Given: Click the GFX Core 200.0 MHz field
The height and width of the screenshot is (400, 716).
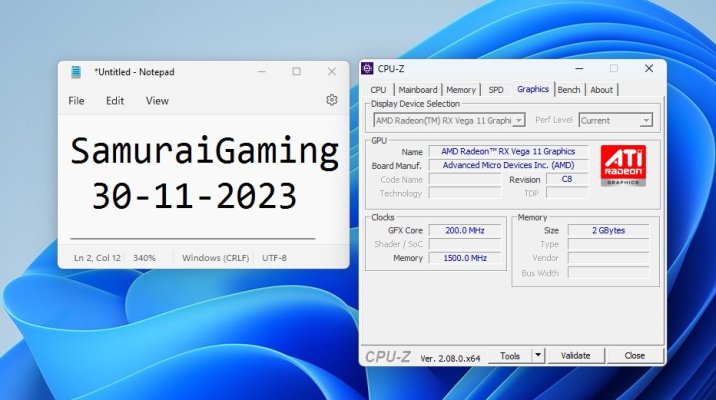Looking at the screenshot, I should tap(465, 230).
